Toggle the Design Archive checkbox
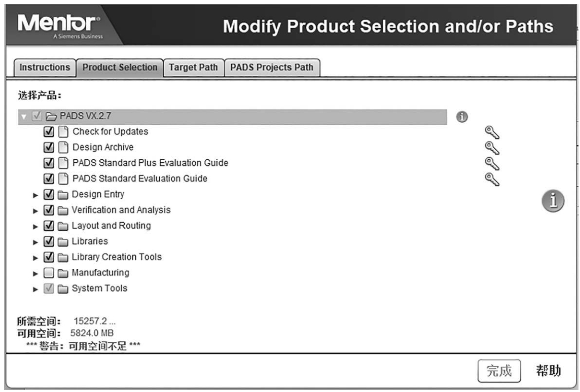Image resolution: width=580 pixels, height=392 pixels. click(x=49, y=148)
